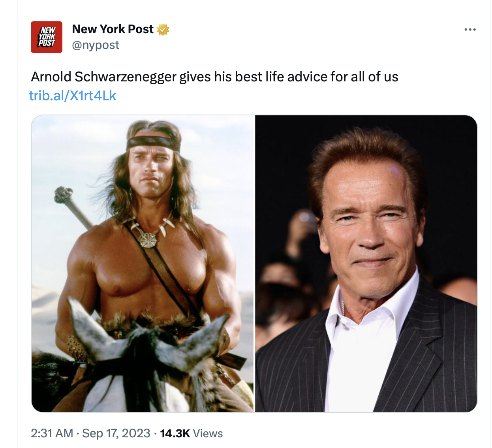
Task: Open the left Conan movie photo
Action: pyautogui.click(x=143, y=264)
